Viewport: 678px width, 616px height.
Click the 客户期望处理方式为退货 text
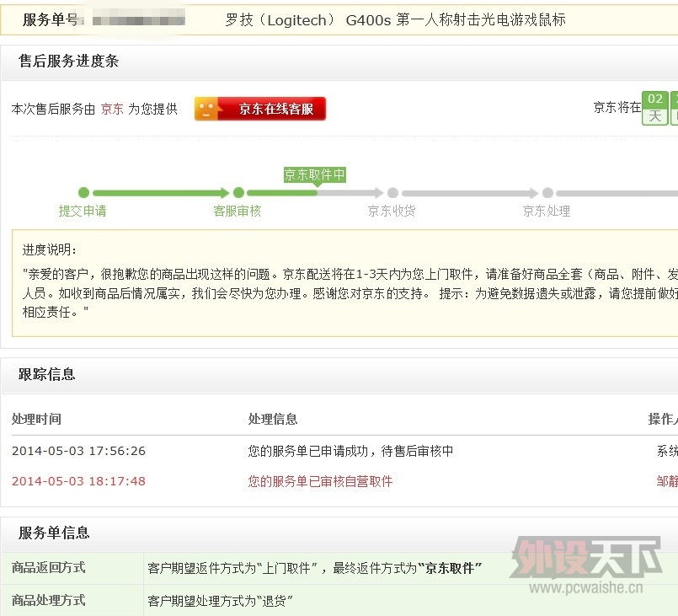point(221,601)
